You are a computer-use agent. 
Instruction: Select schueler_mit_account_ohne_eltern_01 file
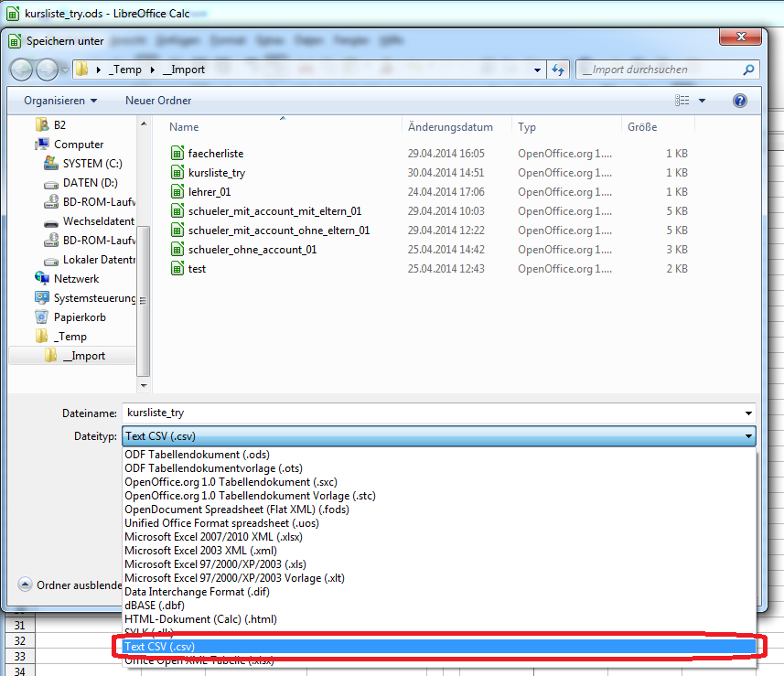(x=278, y=231)
